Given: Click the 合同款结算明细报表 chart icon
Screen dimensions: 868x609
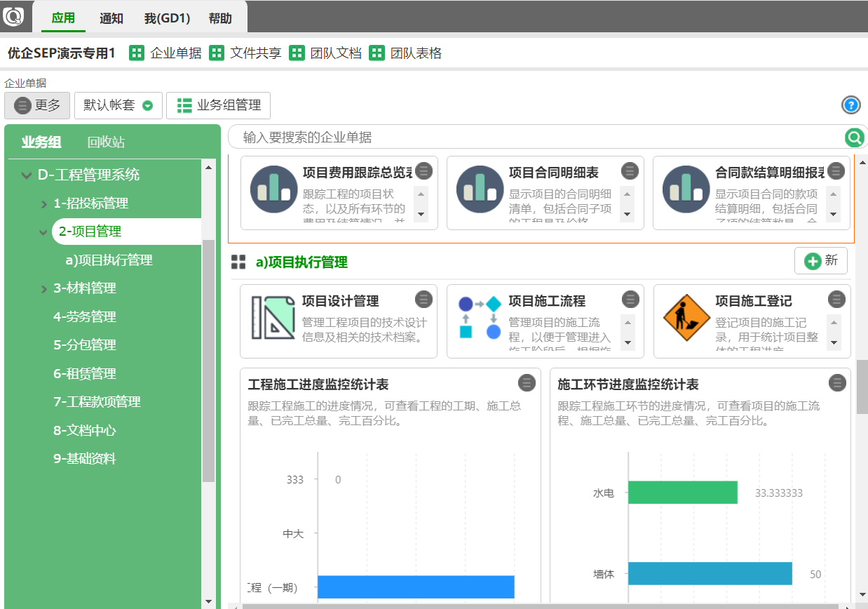Looking at the screenshot, I should tap(686, 189).
